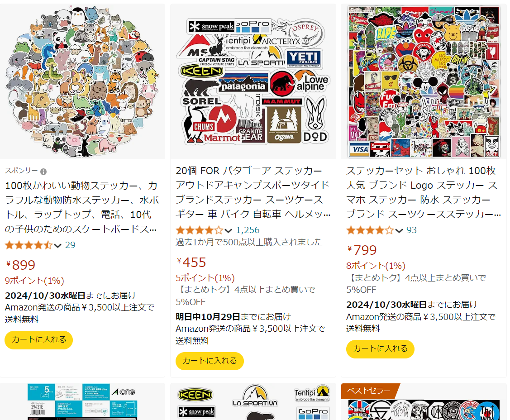Click the sponsor info icon
This screenshot has height=420, width=510.
coord(43,172)
